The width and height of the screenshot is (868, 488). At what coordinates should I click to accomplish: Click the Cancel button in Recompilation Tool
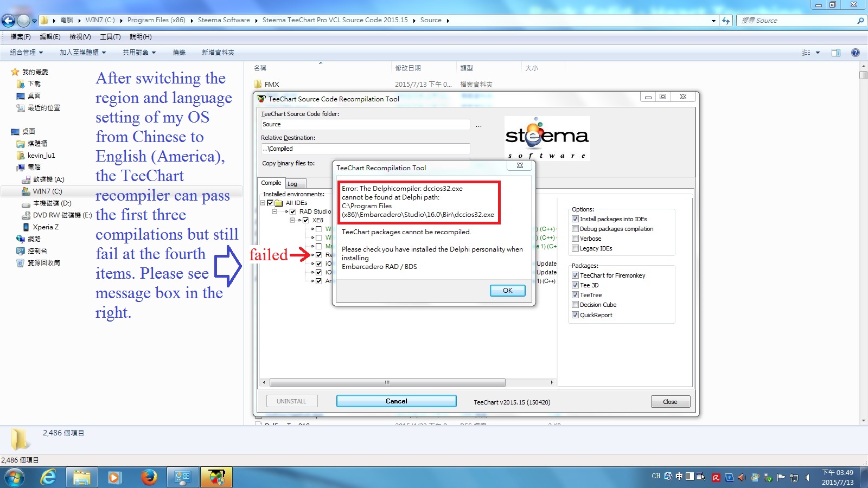396,401
